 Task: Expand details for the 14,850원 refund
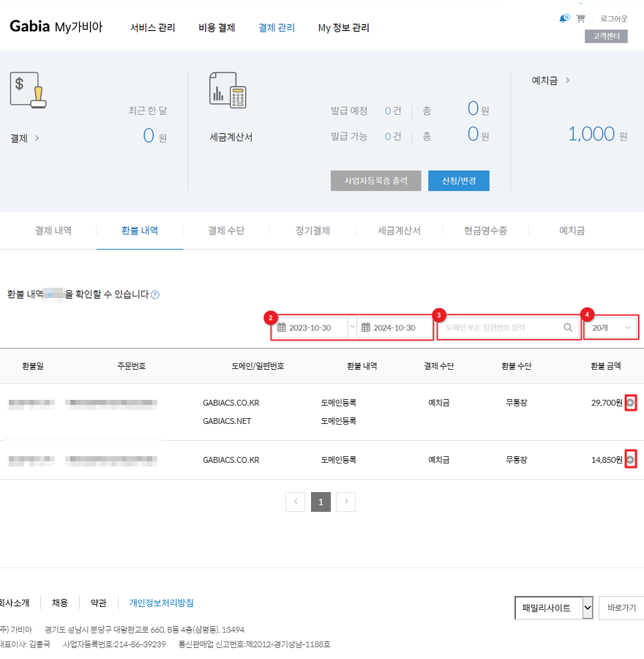click(630, 459)
